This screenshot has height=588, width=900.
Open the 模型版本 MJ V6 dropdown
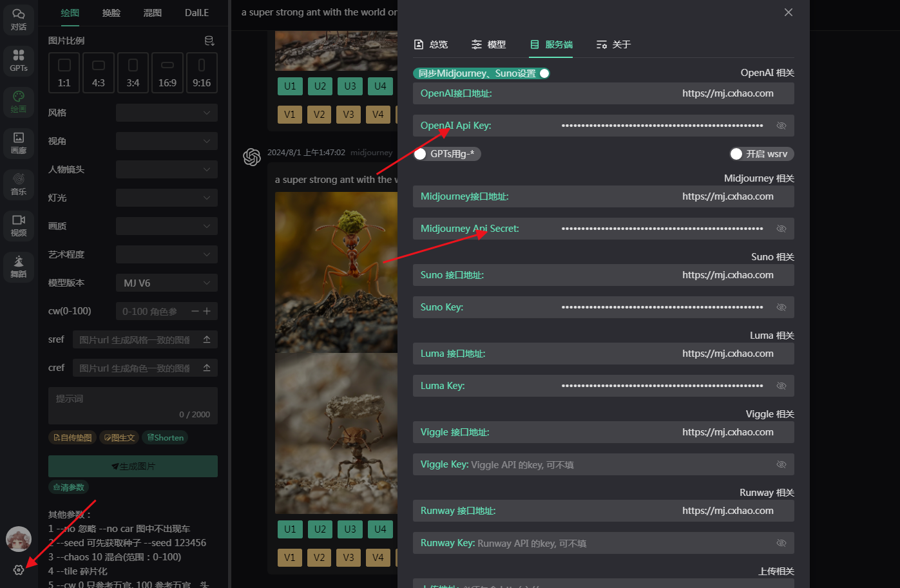coord(167,283)
